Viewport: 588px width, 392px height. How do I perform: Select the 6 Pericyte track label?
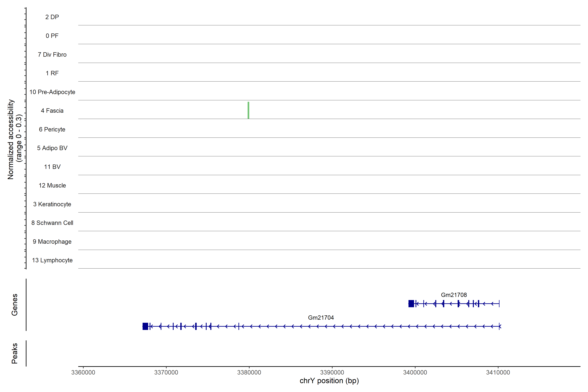coord(52,129)
